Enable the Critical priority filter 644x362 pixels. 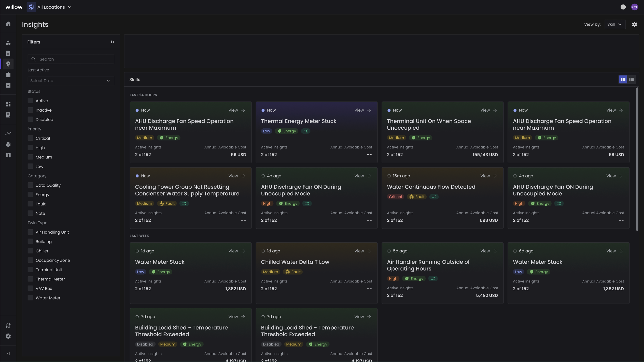click(x=30, y=138)
